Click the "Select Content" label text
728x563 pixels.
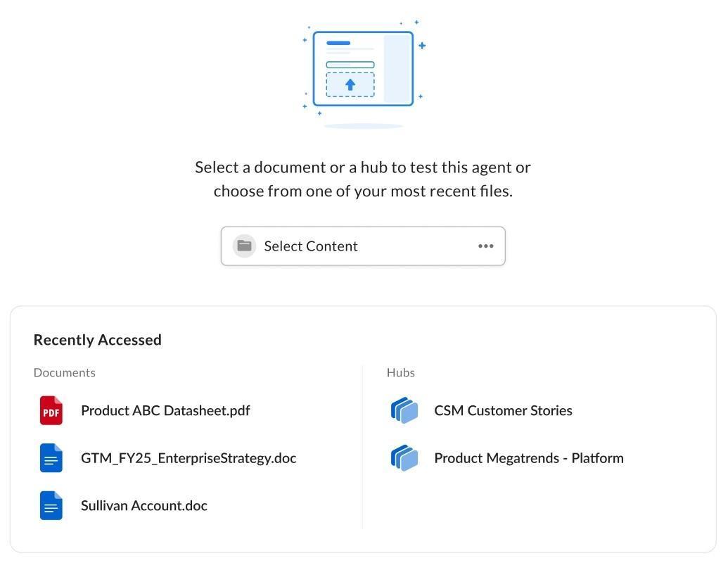point(311,246)
